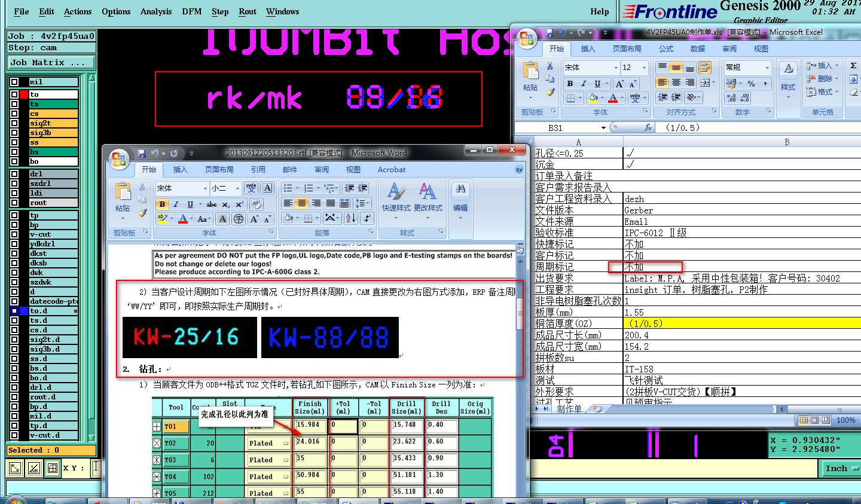Screen dimensions: 861x504
Task: Click the Format Painter brush in Word
Action: (x=142, y=212)
